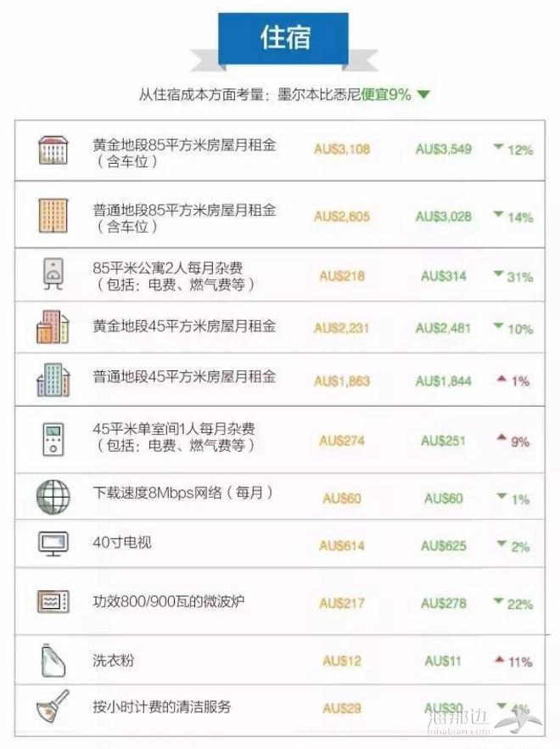Viewport: 560px width, 749px height.
Task: Click the green 便宜9% text
Action: [386, 94]
